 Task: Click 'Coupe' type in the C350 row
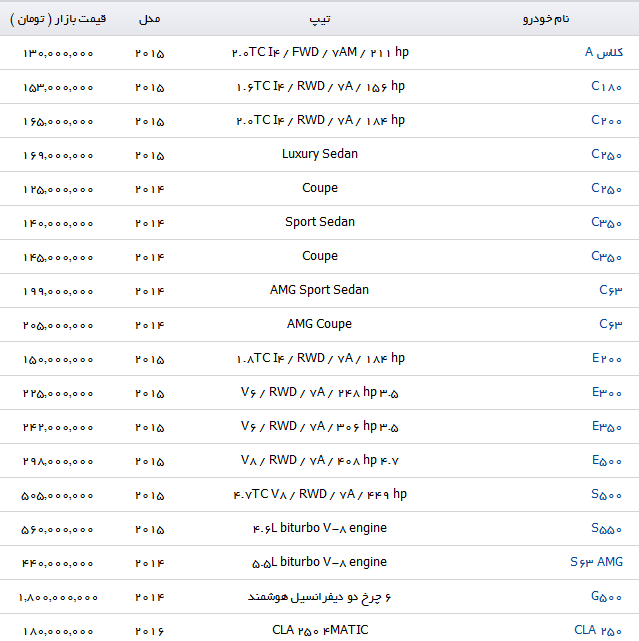tap(320, 256)
